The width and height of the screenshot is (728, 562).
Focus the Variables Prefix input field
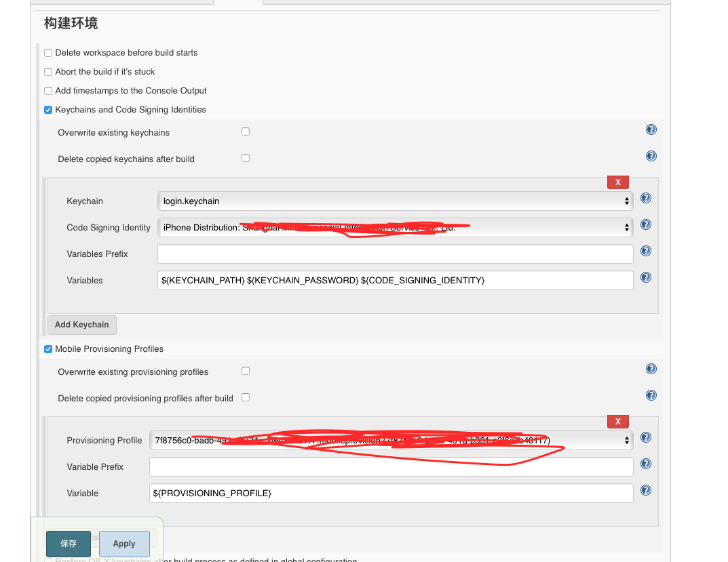click(395, 254)
